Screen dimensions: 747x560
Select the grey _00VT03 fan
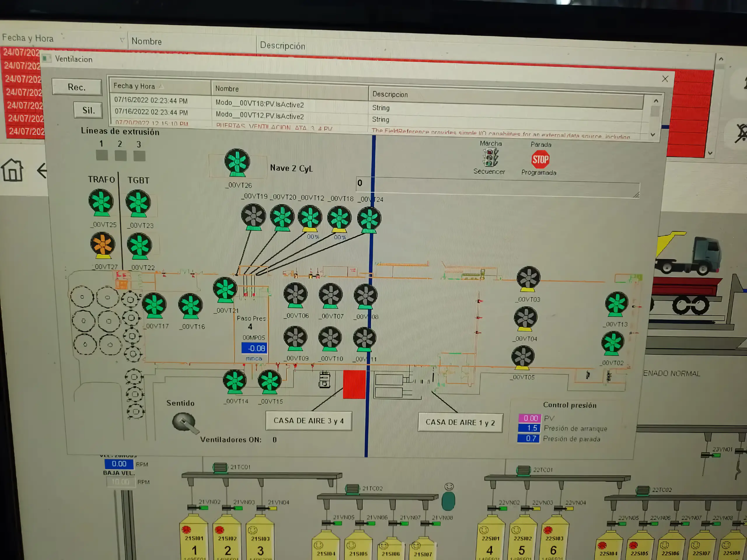(528, 279)
